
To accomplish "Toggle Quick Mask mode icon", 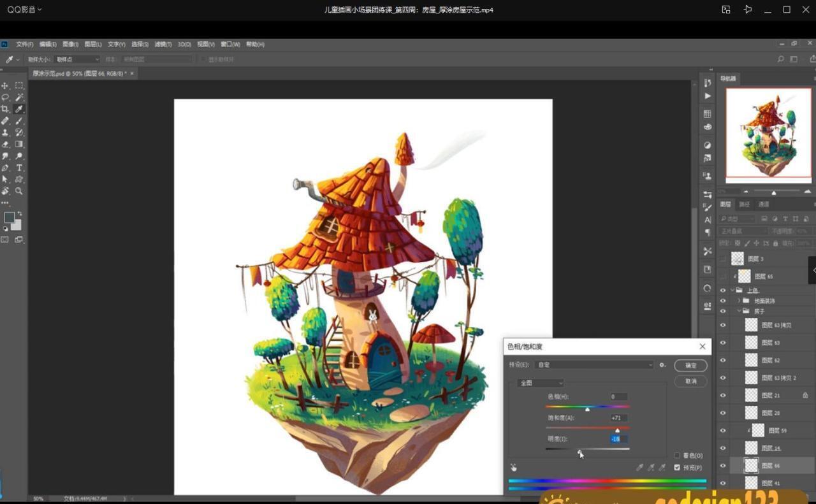I will point(5,240).
